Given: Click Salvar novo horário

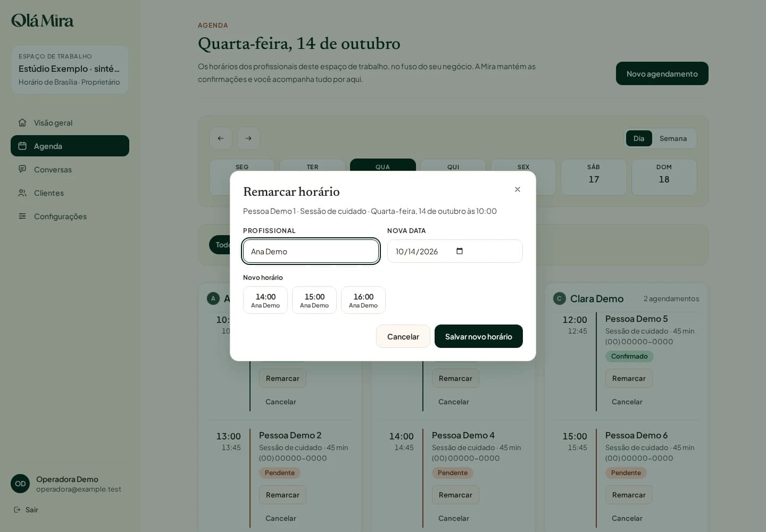Looking at the screenshot, I should (479, 336).
